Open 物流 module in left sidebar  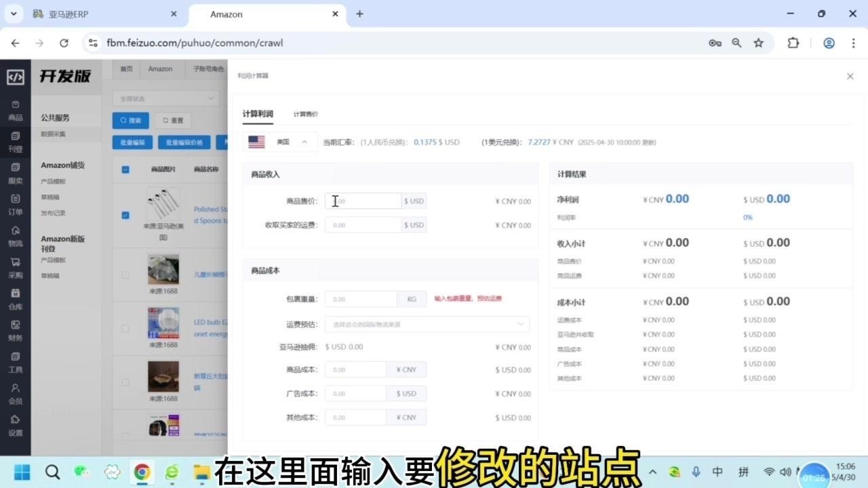pos(15,237)
